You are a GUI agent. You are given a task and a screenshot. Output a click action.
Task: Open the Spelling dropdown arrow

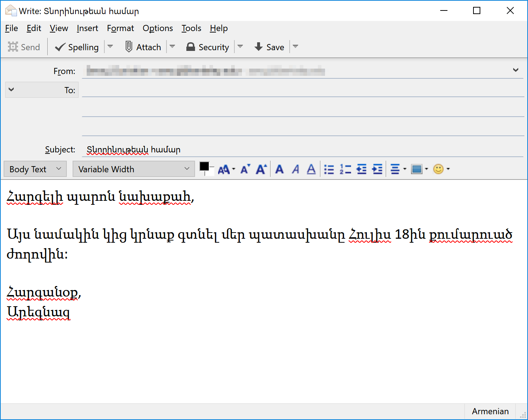click(110, 47)
